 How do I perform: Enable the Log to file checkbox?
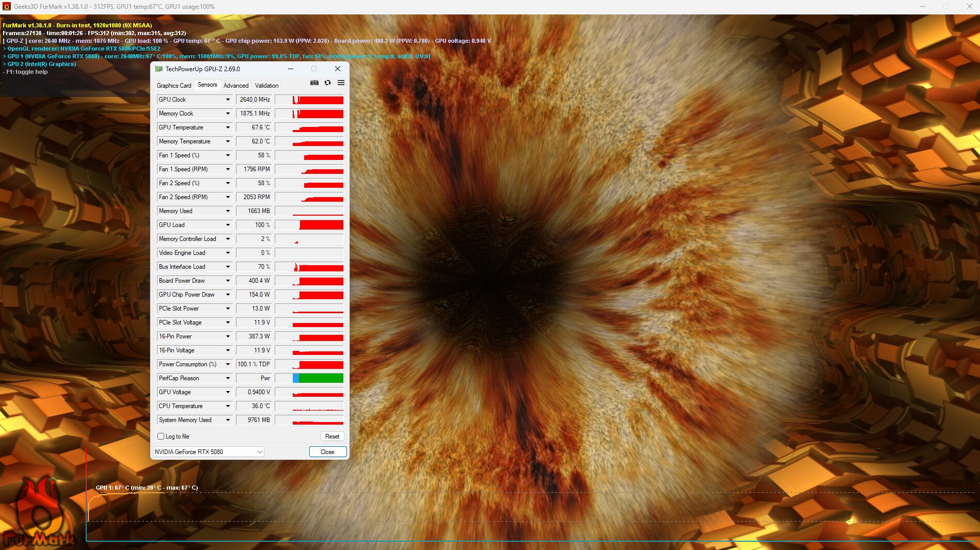coord(161,436)
